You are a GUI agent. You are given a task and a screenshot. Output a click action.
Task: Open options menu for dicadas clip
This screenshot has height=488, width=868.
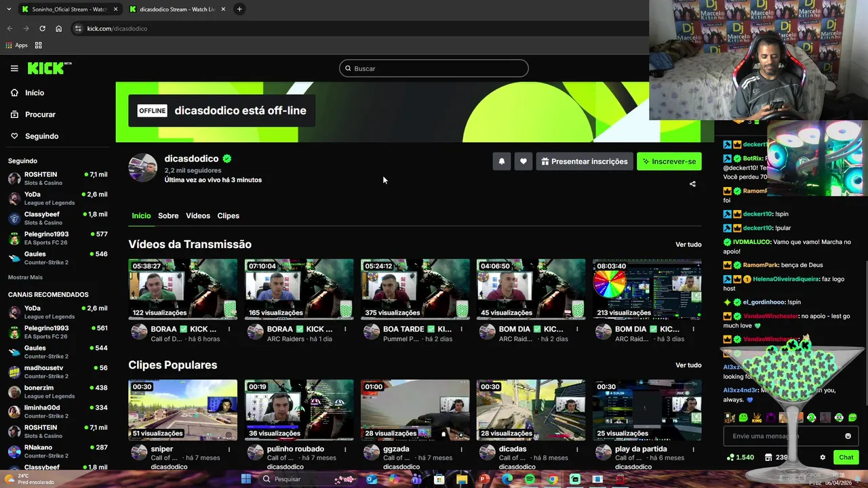click(577, 449)
